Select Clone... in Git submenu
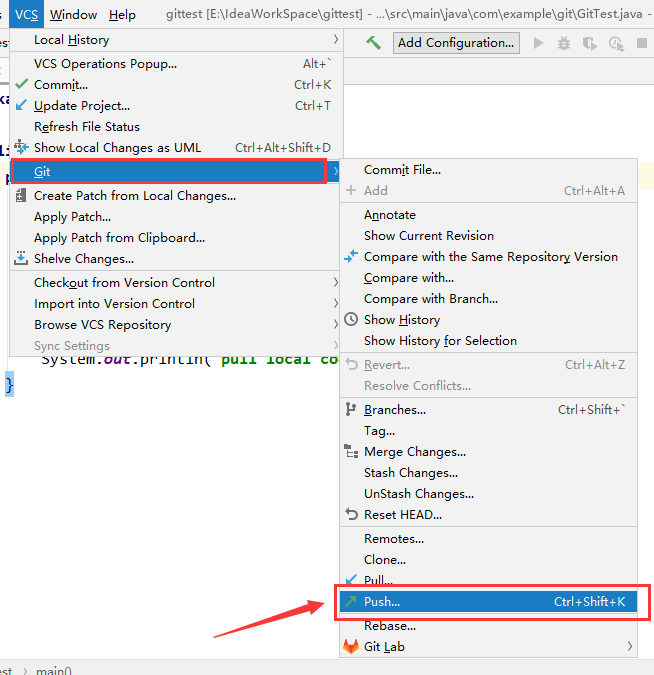 488,560
